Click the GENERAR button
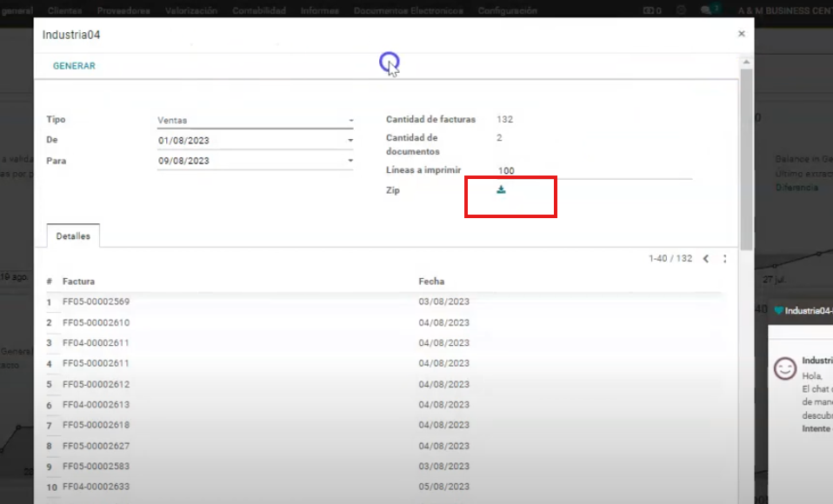Screen dimensions: 833x504 pos(74,66)
